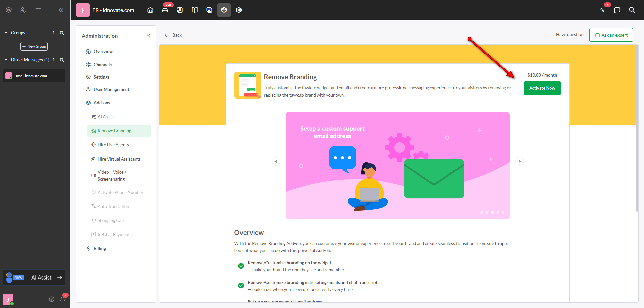Select the add-ons cube icon in top bar
This screenshot has height=308, width=644.
224,10
